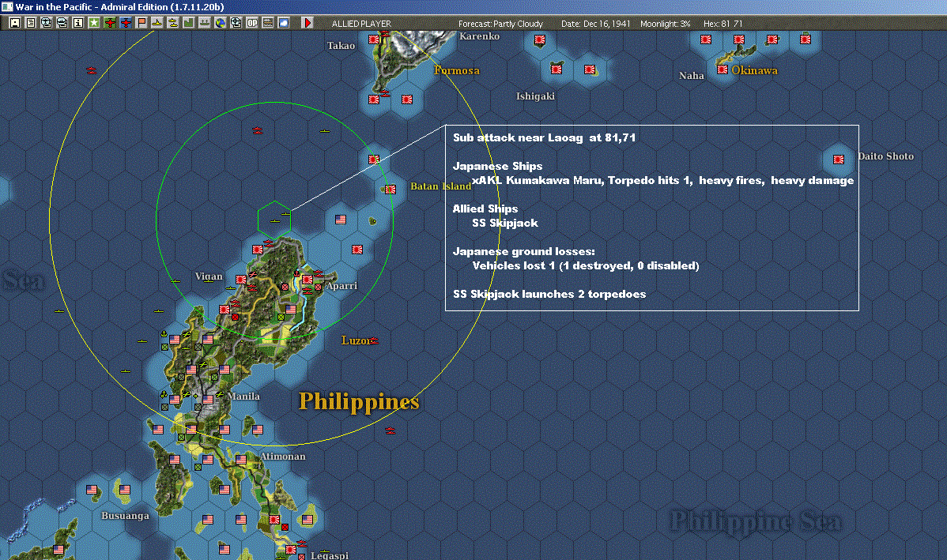Click the red play arrow button
This screenshot has width=947, height=560.
click(x=307, y=23)
